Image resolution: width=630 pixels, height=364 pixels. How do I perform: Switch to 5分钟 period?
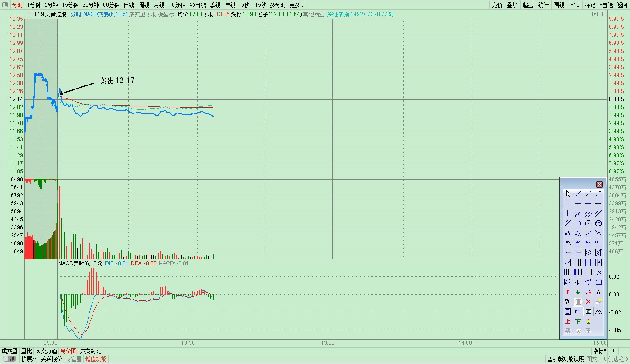click(x=51, y=5)
